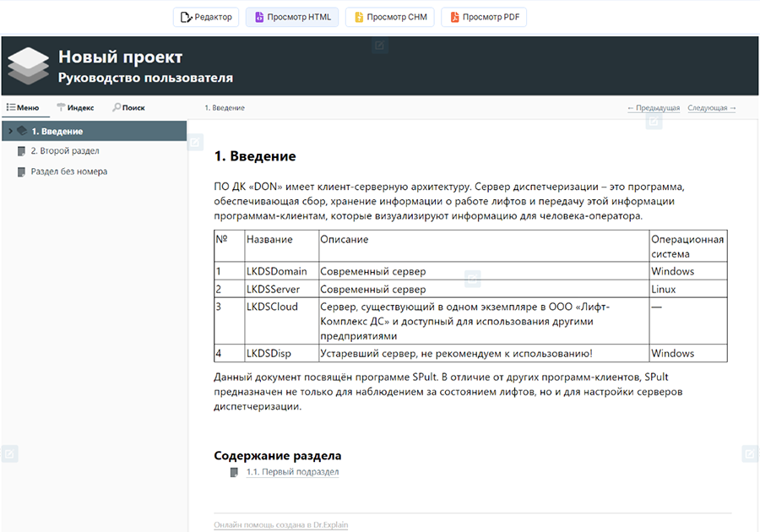Click the layered project logo in header
Image resolution: width=760 pixels, height=532 pixels.
[x=29, y=66]
